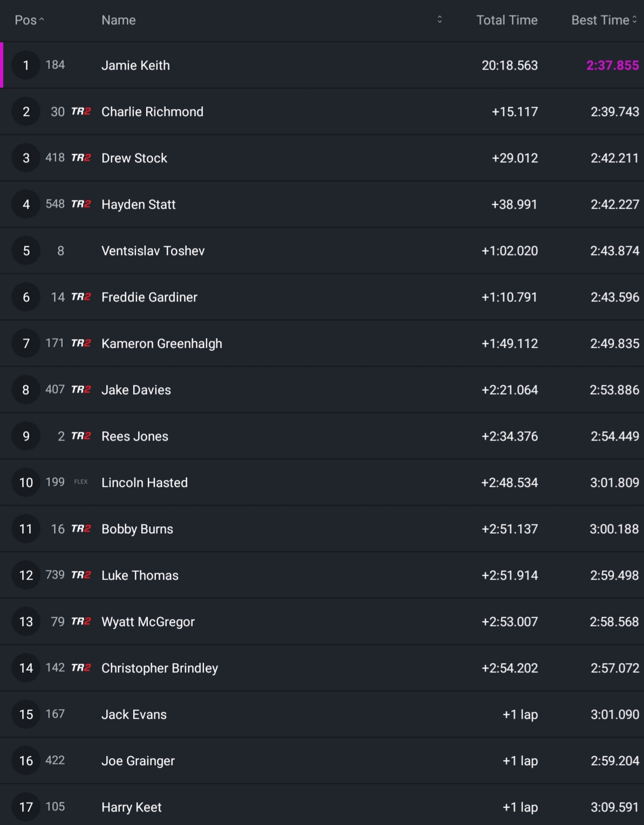644x825 pixels.
Task: Click TR2 icon beside Kameron Greenhalgh
Action: click(81, 343)
